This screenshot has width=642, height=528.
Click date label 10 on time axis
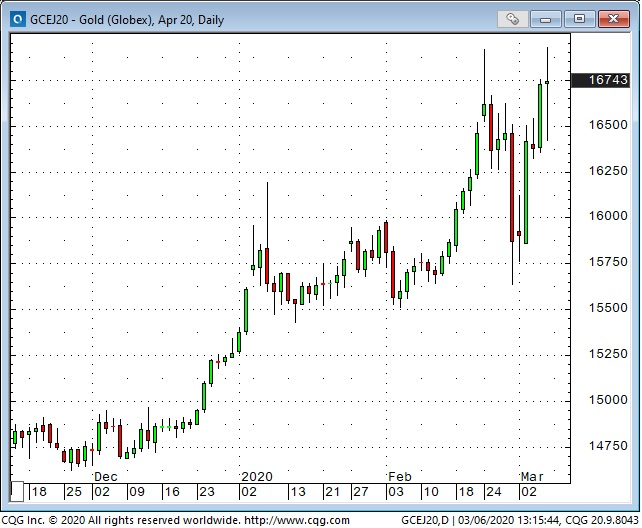(430, 492)
